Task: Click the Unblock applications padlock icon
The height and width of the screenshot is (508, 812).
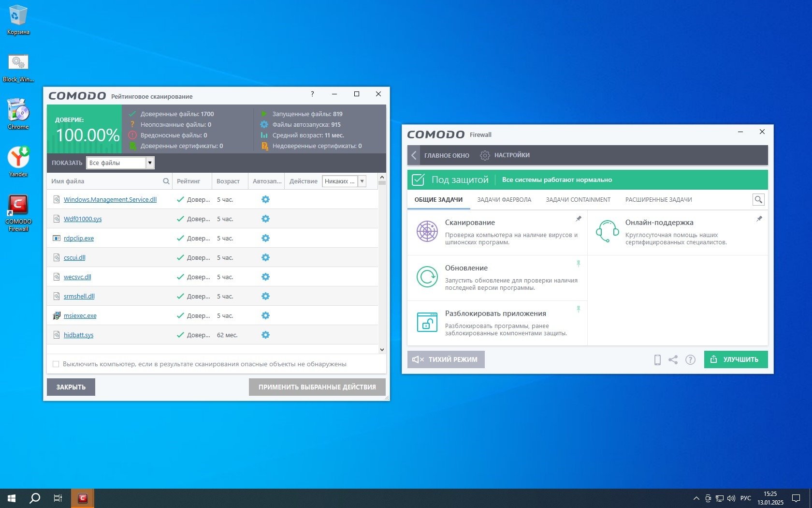Action: 427,322
